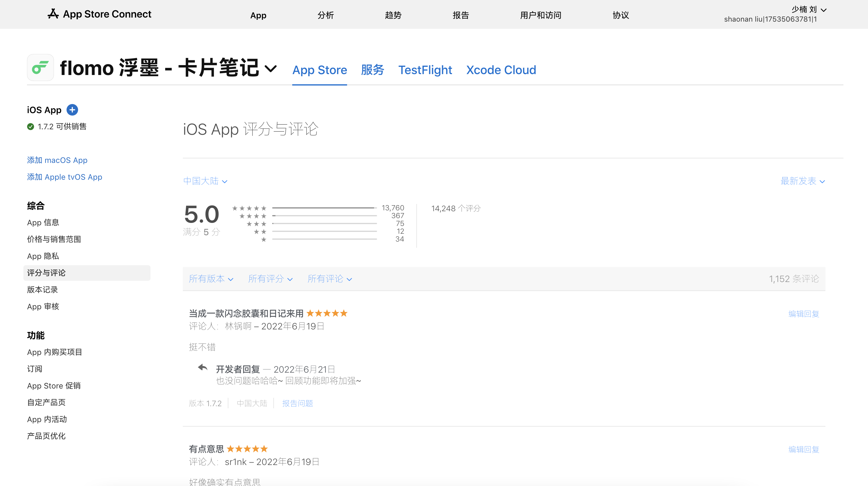Click the 添加 macOS App link

point(57,160)
